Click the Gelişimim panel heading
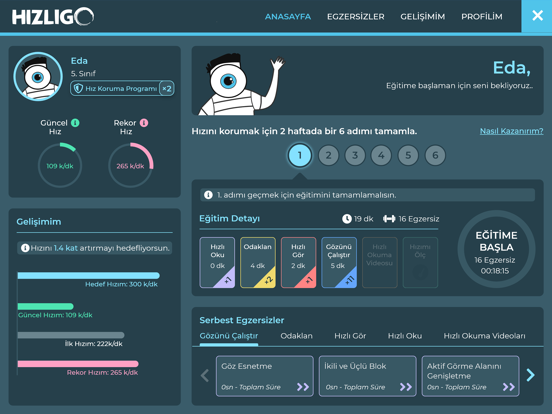The image size is (552, 414). (x=39, y=222)
